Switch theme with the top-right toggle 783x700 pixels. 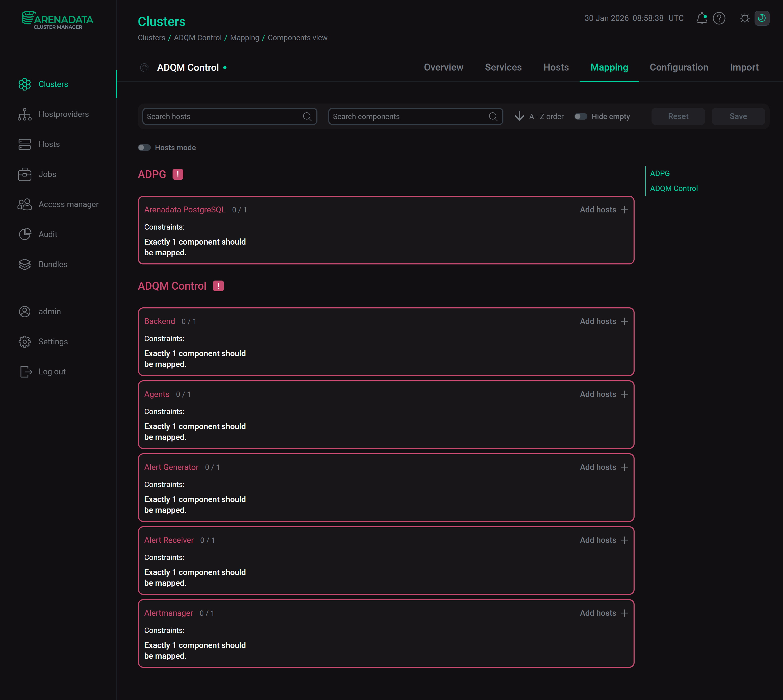point(762,18)
